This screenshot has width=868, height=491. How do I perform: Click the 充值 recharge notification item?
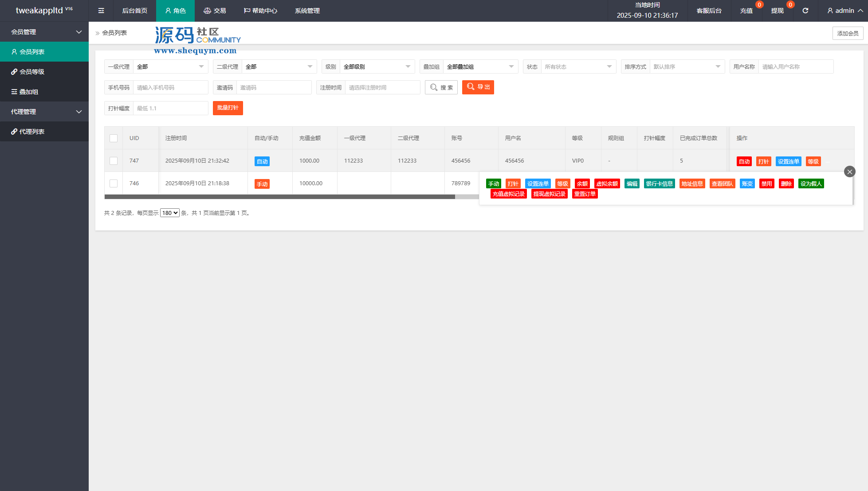point(746,11)
